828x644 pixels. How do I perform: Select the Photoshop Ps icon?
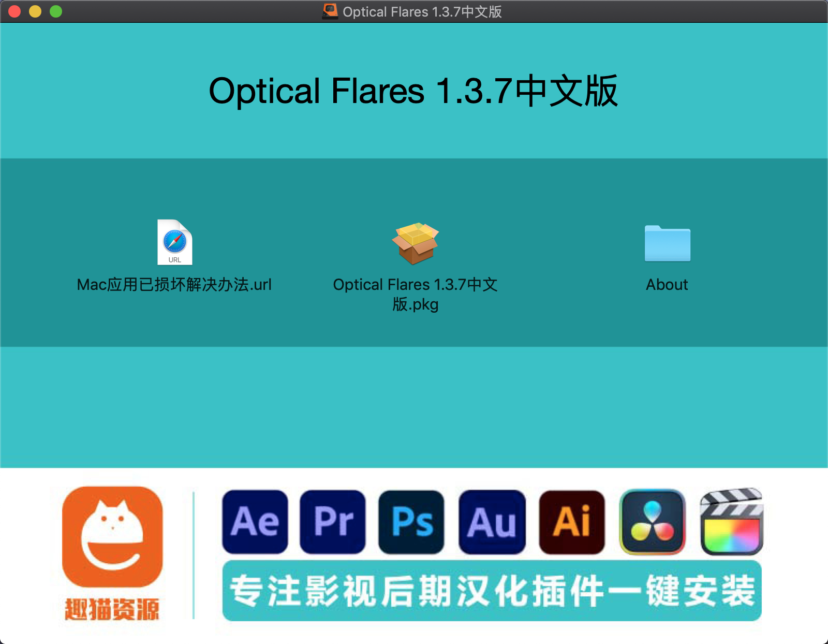[411, 522]
